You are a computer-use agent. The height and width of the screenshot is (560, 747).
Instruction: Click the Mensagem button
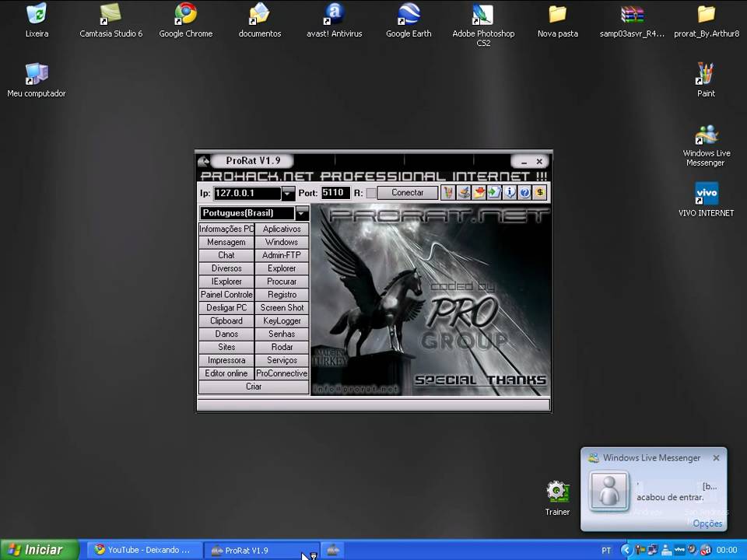[x=226, y=242]
